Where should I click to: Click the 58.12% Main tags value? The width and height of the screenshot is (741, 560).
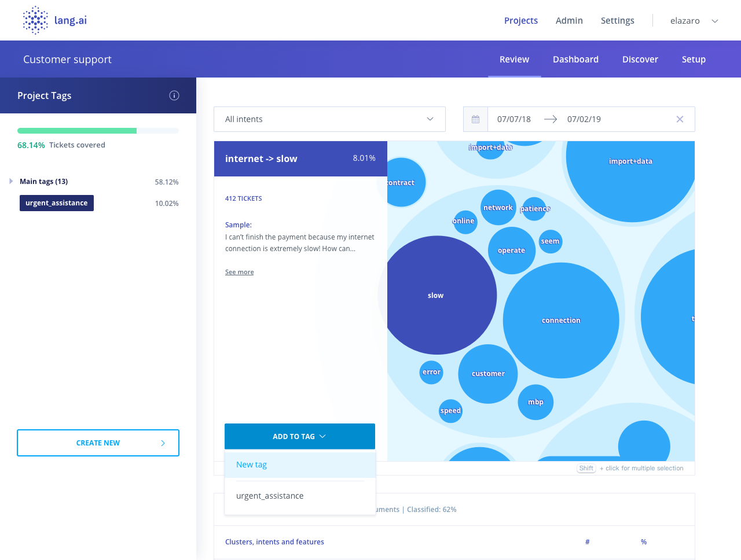tap(167, 182)
